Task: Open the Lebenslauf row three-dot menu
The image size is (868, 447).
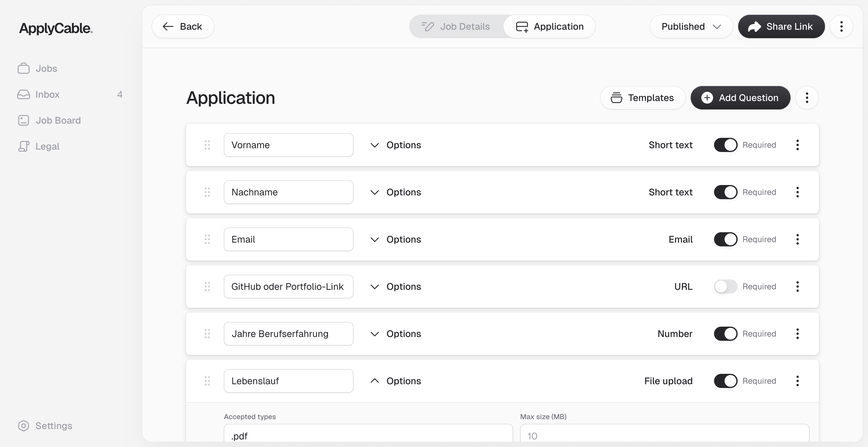Action: point(797,381)
